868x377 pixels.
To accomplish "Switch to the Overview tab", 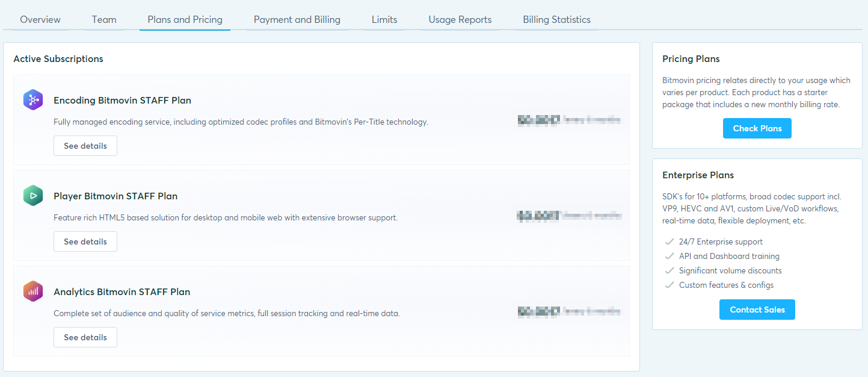I will tap(40, 19).
